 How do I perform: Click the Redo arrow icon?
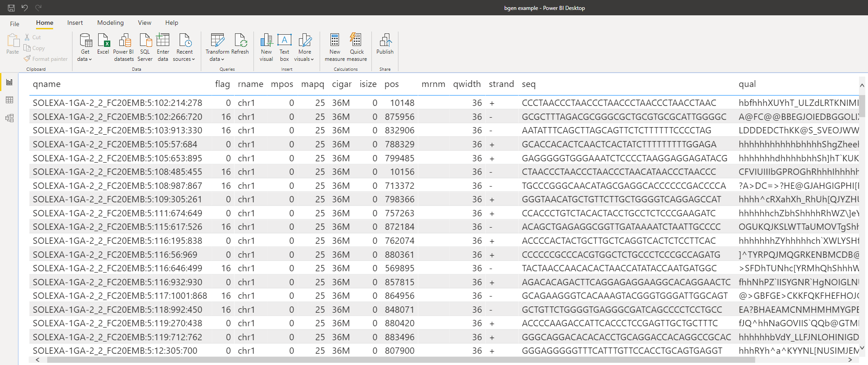pyautogui.click(x=38, y=8)
